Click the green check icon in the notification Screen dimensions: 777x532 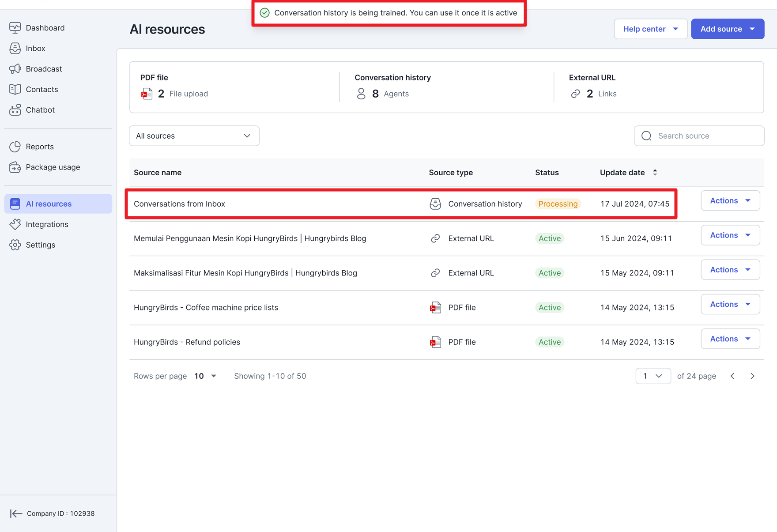264,13
